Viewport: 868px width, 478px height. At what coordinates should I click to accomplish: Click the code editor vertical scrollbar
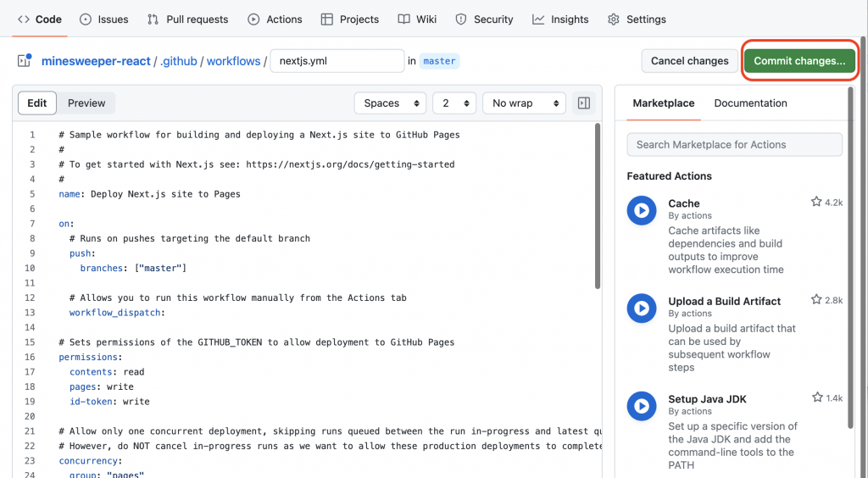(x=598, y=206)
